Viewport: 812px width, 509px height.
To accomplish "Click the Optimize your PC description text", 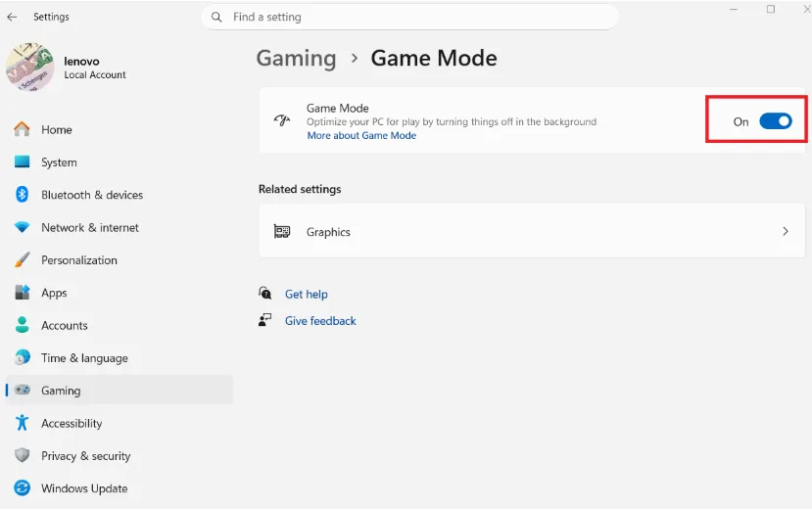I will [451, 121].
